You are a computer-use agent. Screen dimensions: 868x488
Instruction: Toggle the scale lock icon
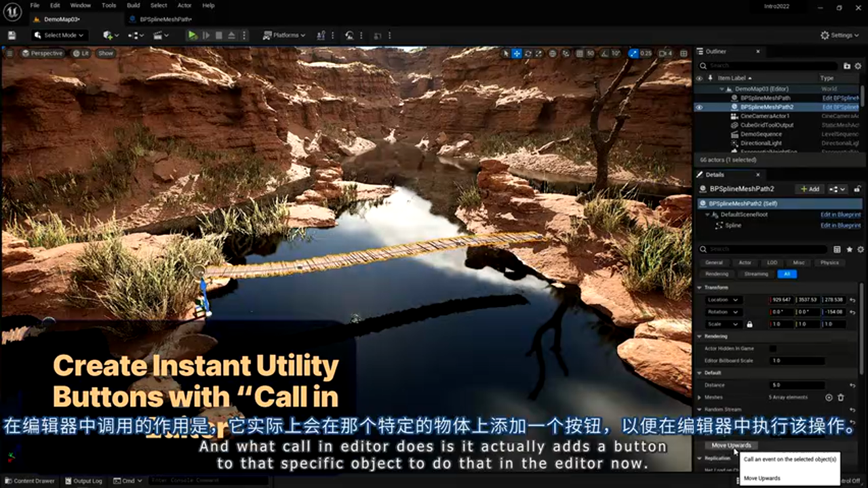(x=749, y=324)
